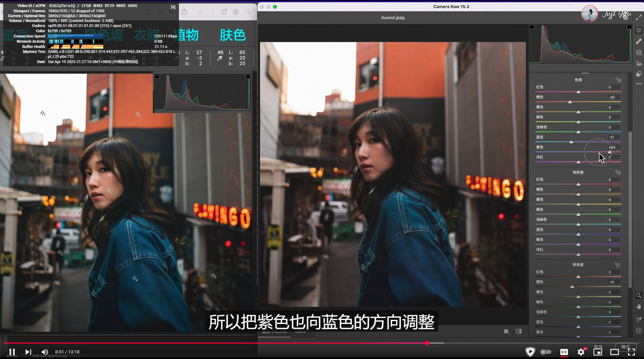Click color sampler point 1 on left image
Viewport: 644px width, 359px height.
coord(42,113)
